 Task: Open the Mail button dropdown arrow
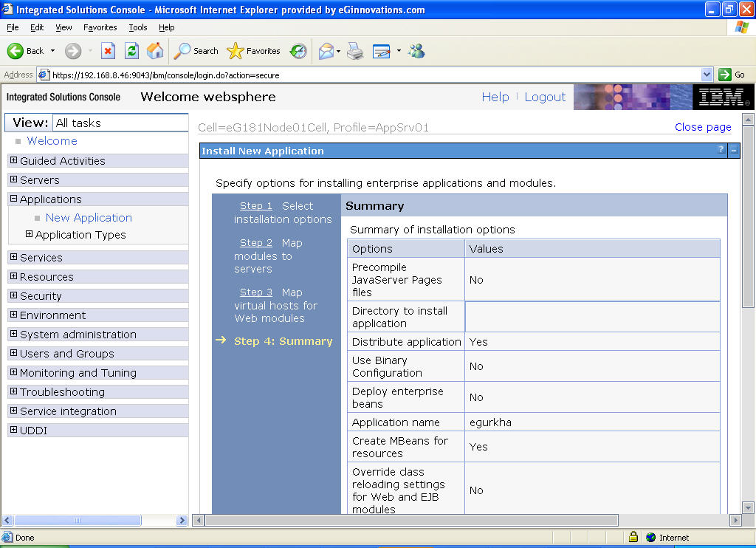coord(338,51)
